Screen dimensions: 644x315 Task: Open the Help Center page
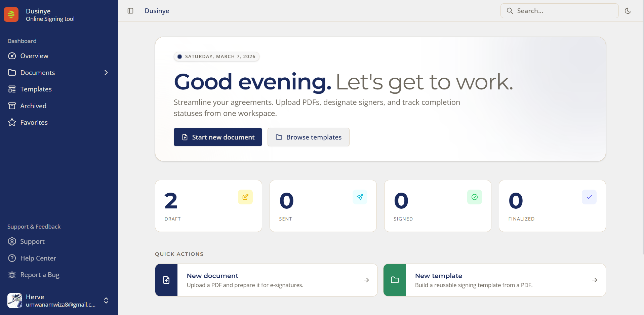[x=38, y=258]
